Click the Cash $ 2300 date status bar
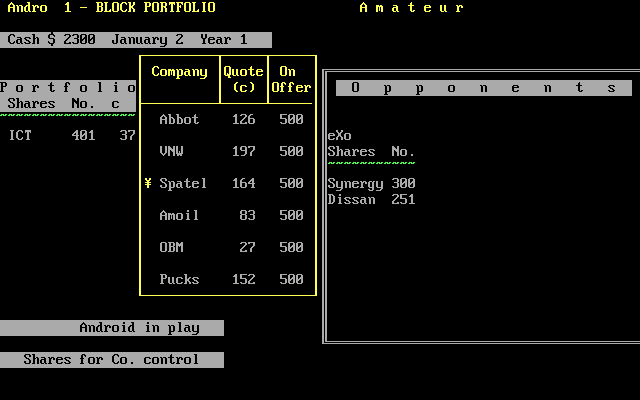640x400 pixels. [x=136, y=40]
